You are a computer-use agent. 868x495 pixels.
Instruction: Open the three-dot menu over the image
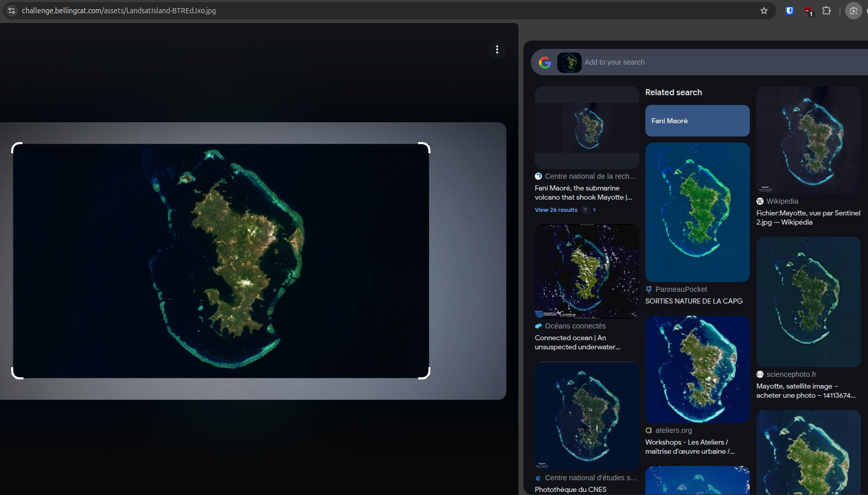(x=497, y=49)
